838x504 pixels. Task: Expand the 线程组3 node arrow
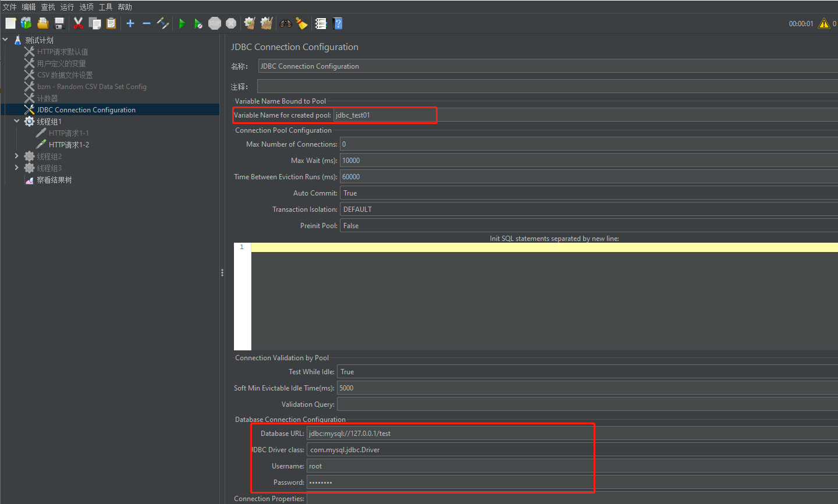pyautogui.click(x=17, y=168)
